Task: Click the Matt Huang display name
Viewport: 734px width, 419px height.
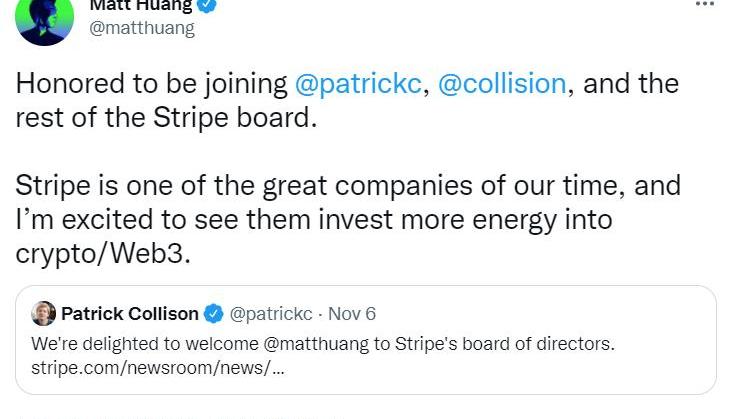Action: click(141, 5)
